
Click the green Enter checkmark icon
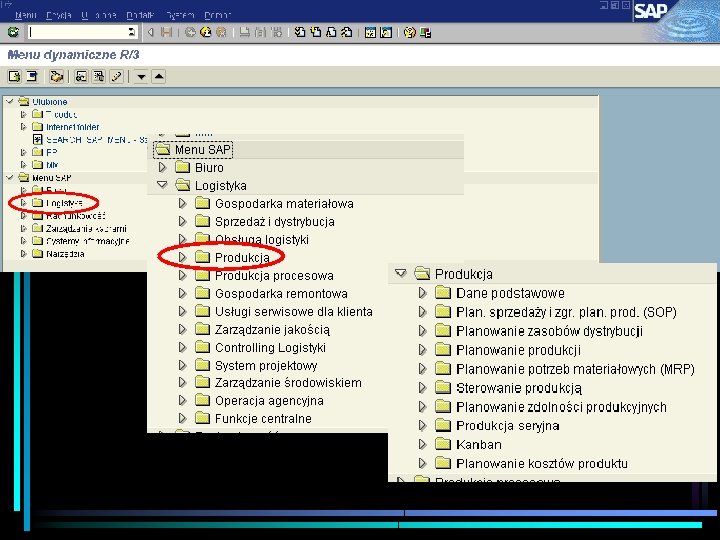pos(13,32)
